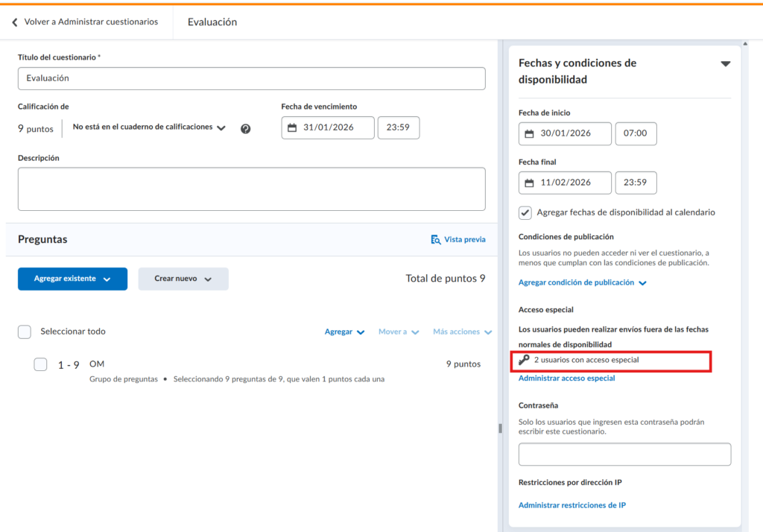This screenshot has height=532, width=763.
Task: Click Administrar acceso especial link
Action: [566, 379]
